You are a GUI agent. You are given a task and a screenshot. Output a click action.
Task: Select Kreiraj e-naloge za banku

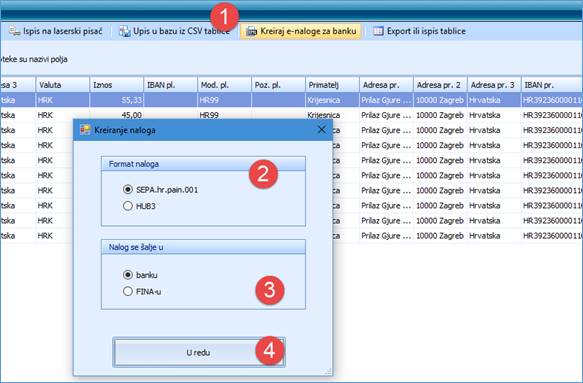pos(301,31)
